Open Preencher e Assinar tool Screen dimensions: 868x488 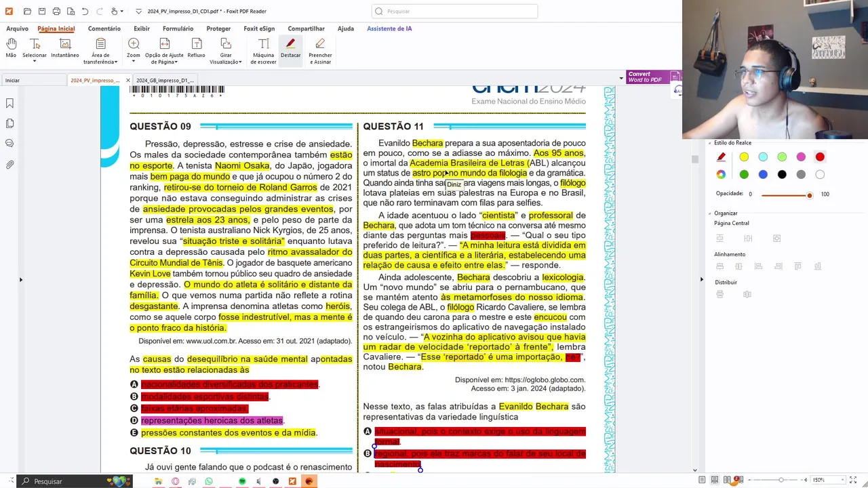point(320,51)
